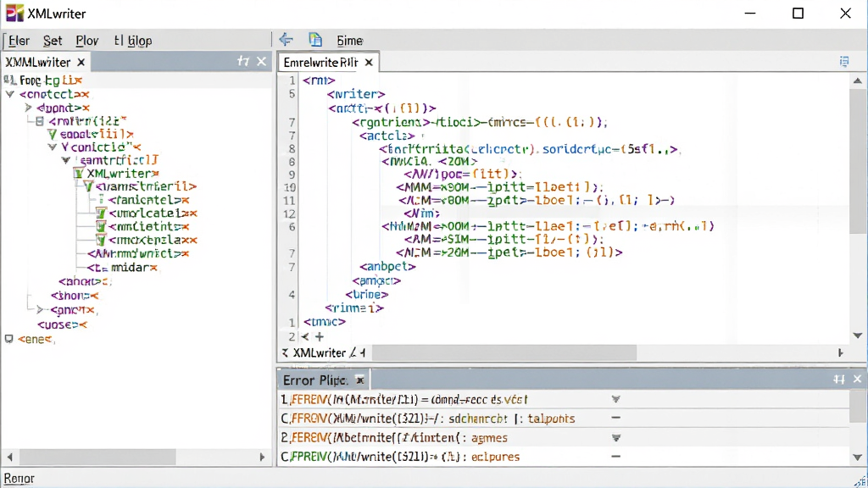The height and width of the screenshot is (488, 868).
Task: Click the document copy icon in toolbar
Action: tap(315, 40)
